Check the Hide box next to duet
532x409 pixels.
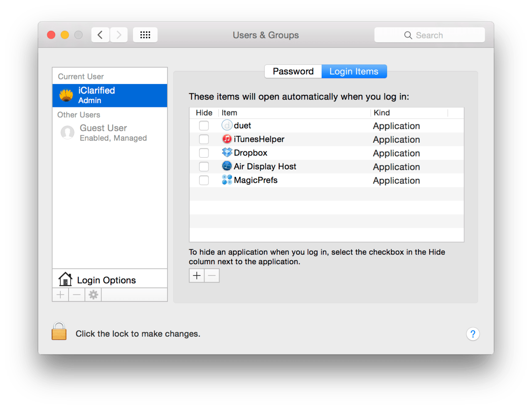coord(204,125)
